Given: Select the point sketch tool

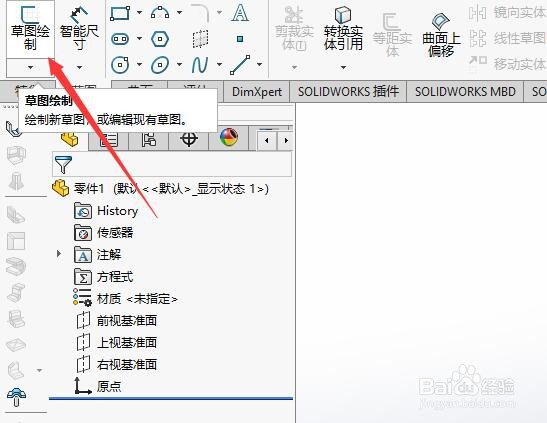Looking at the screenshot, I should (240, 39).
